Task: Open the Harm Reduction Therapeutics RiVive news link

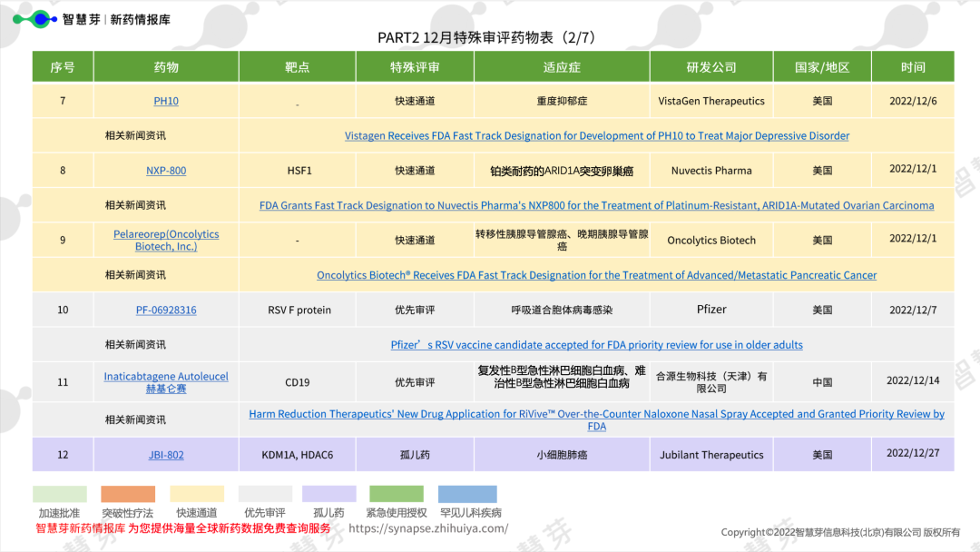Action: [597, 419]
